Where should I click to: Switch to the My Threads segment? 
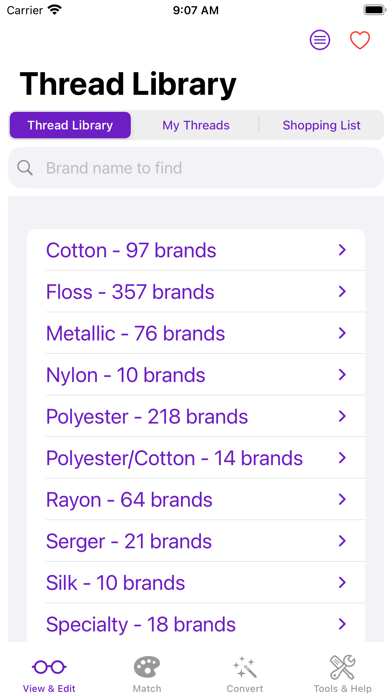coord(196,125)
